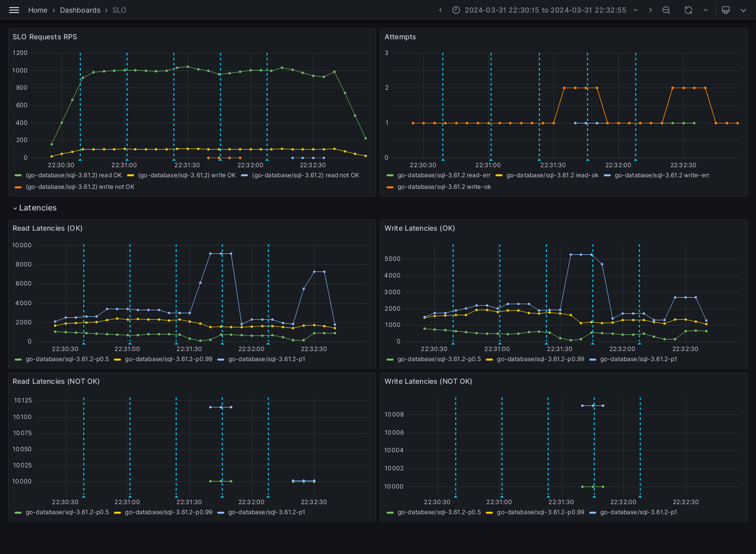This screenshot has height=554, width=756.
Task: Click the SLO breadcrumb
Action: [x=119, y=10]
